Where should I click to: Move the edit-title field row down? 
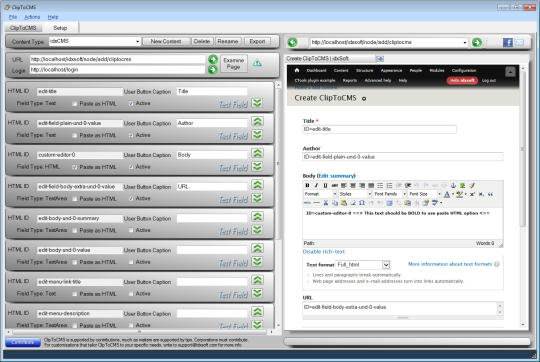pos(257,103)
